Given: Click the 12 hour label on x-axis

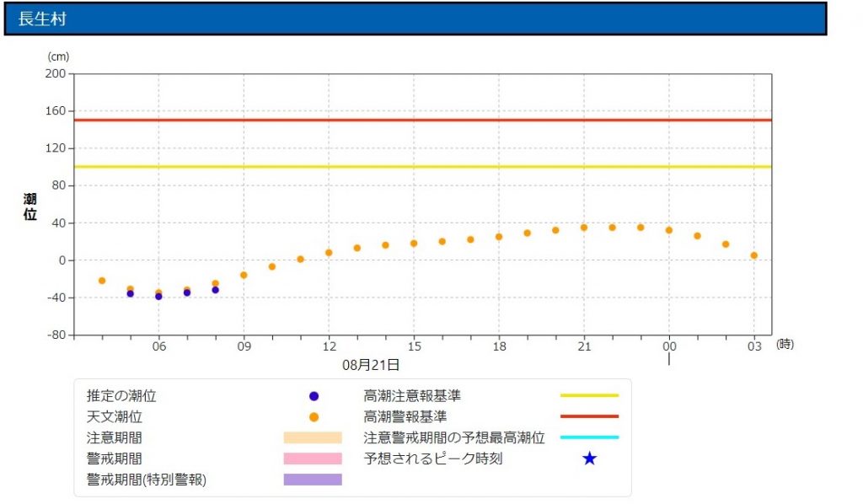Looking at the screenshot, I should pos(330,346).
